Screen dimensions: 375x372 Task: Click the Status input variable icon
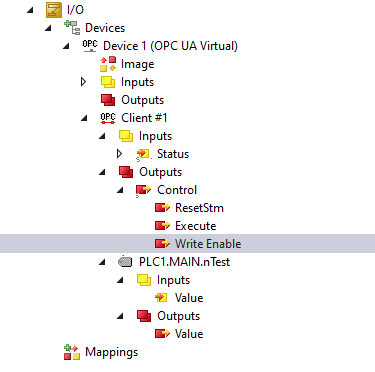pyautogui.click(x=143, y=154)
